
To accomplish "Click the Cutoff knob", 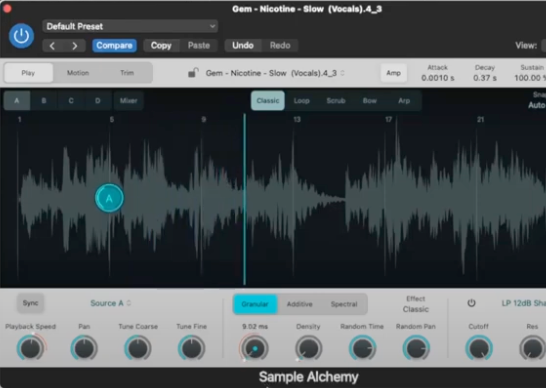I will 479,348.
